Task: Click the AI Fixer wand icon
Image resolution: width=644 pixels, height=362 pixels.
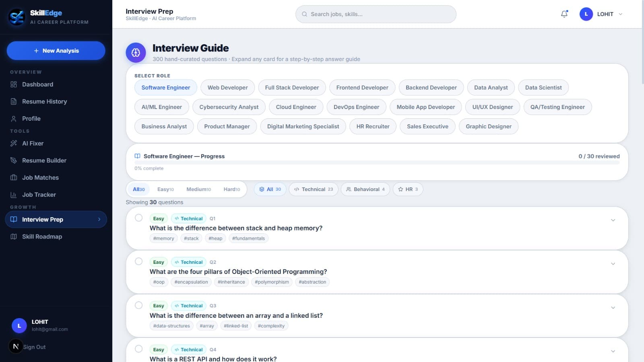Action: [14, 143]
